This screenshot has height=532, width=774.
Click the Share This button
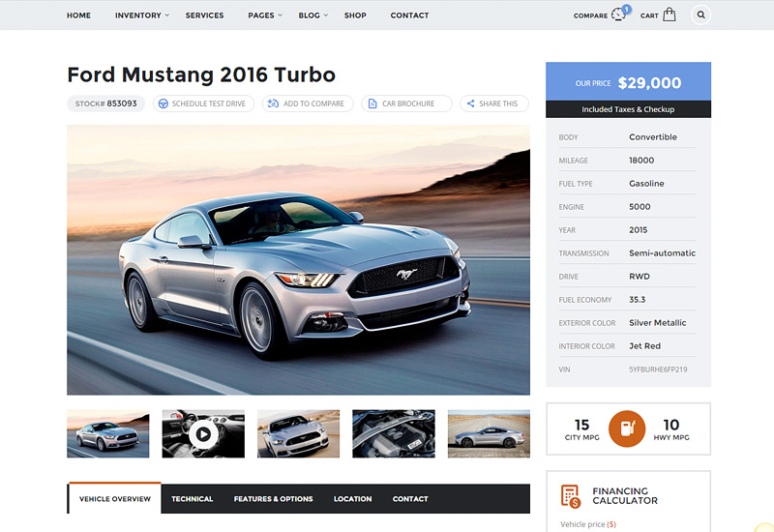tap(494, 103)
